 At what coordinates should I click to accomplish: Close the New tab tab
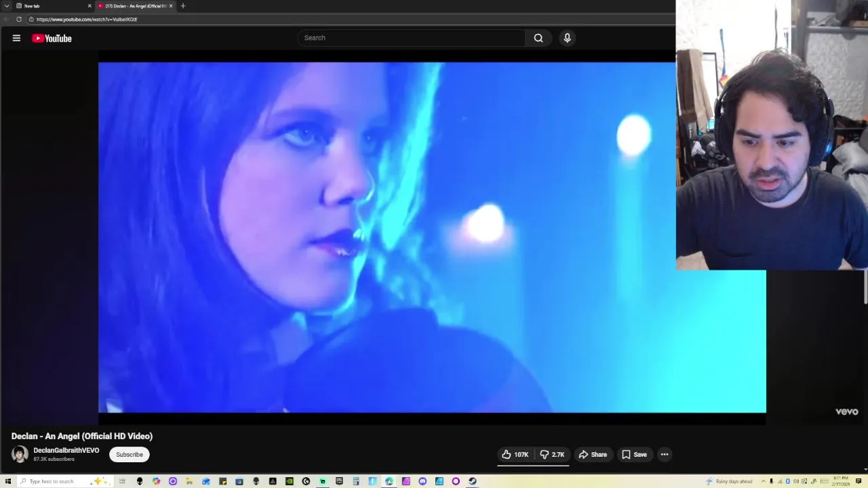tap(90, 6)
